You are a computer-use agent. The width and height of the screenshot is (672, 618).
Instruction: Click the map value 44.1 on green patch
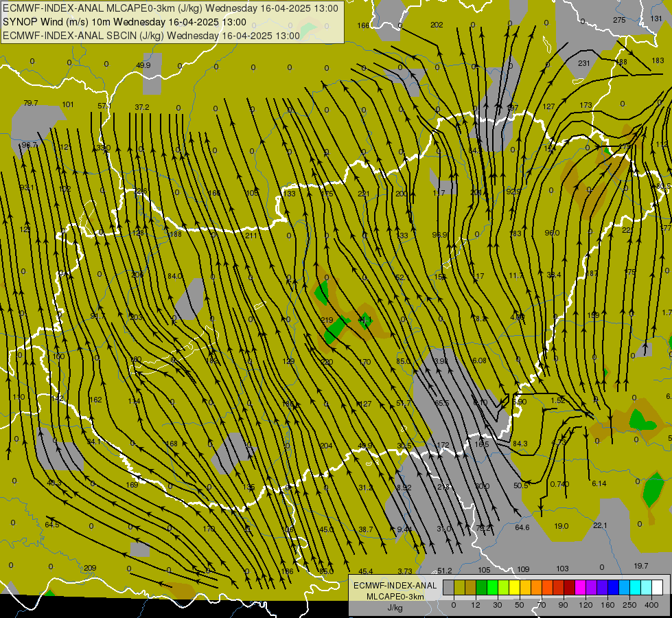point(365,319)
